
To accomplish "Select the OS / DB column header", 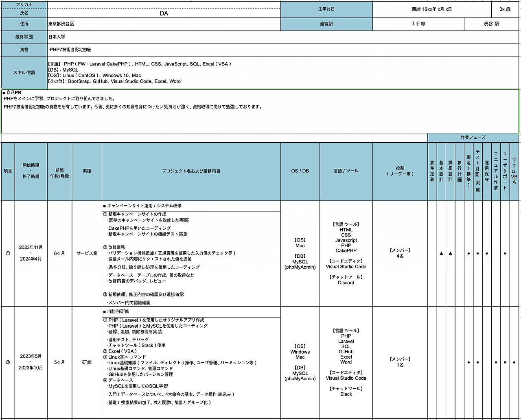I will [x=300, y=171].
